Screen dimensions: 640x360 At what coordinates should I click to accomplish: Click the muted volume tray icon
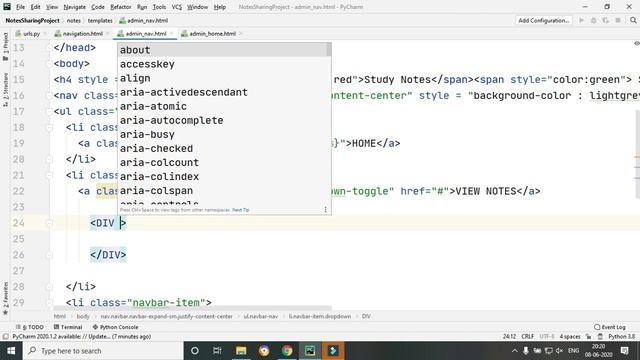tap(560, 351)
